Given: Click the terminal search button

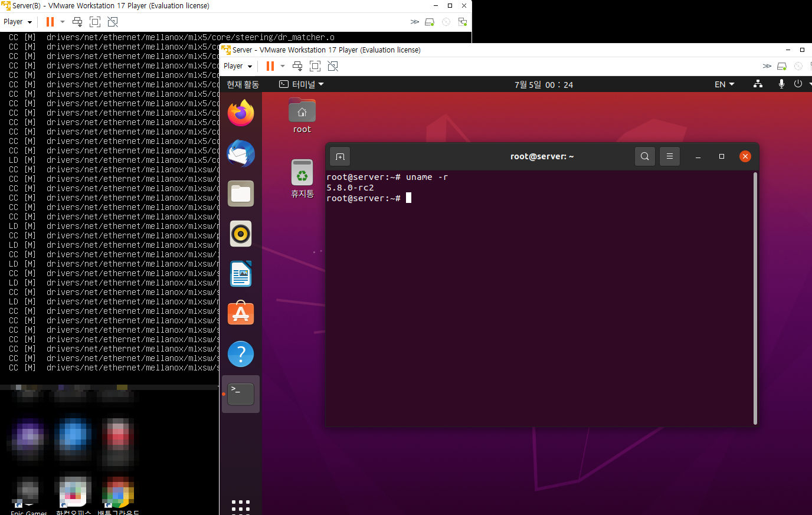Looking at the screenshot, I should point(645,156).
